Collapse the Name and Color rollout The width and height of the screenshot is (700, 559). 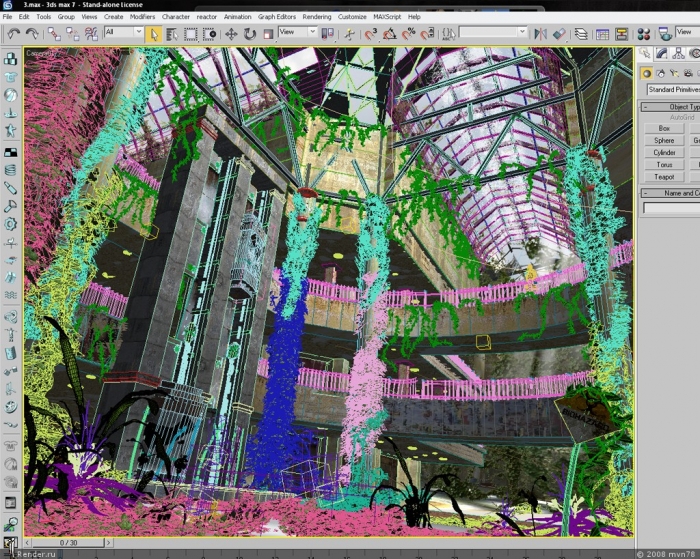click(x=671, y=193)
